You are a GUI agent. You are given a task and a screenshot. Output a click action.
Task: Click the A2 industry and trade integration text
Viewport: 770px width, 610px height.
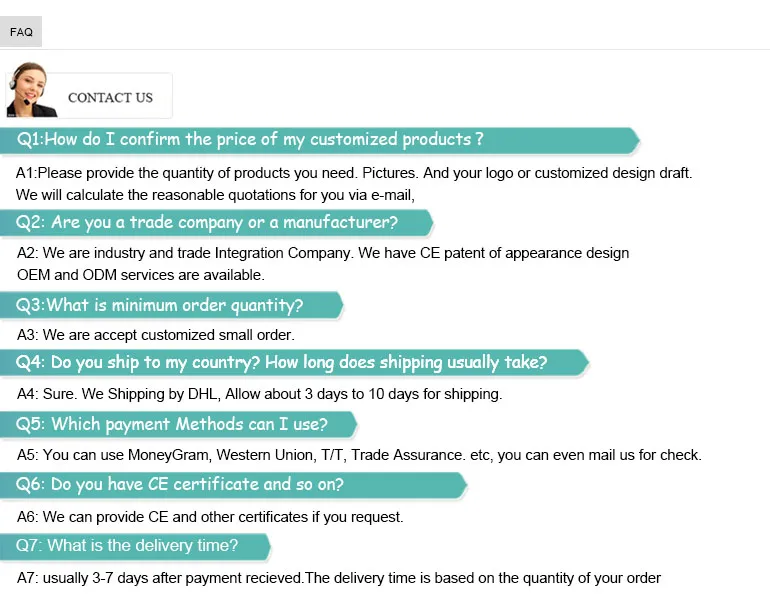(x=323, y=253)
